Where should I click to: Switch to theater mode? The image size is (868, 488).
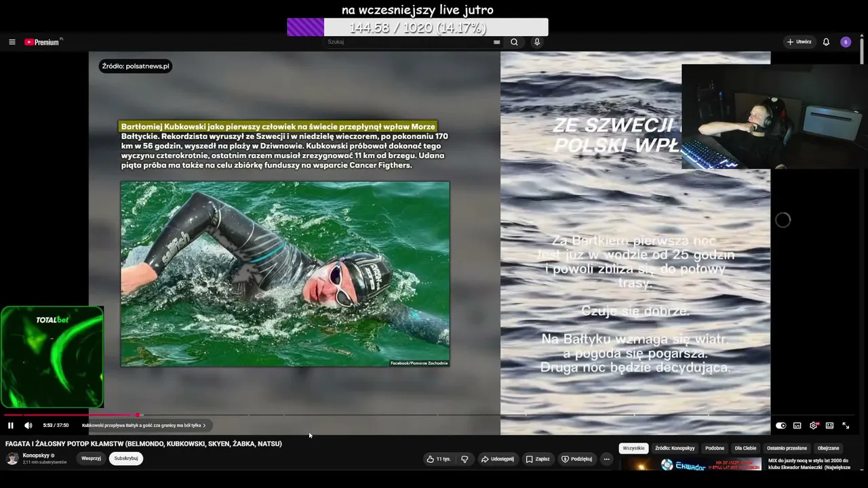point(829,426)
